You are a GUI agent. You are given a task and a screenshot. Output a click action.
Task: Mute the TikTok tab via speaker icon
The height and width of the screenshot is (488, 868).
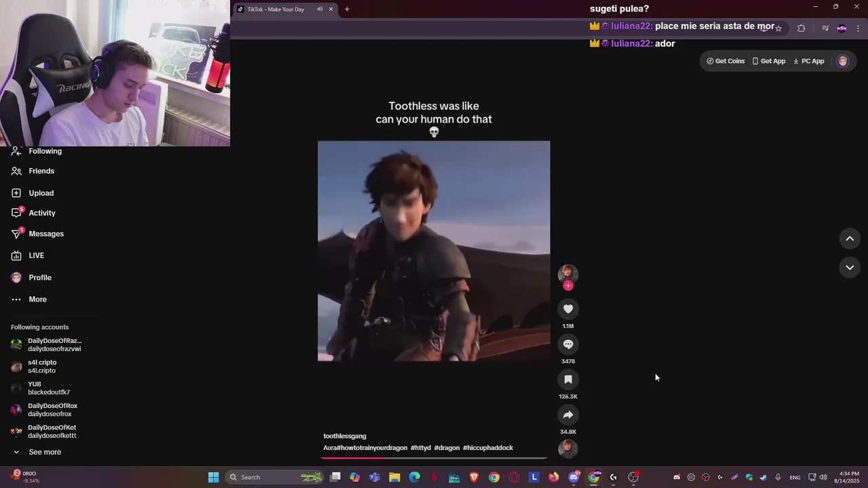pyautogui.click(x=319, y=9)
